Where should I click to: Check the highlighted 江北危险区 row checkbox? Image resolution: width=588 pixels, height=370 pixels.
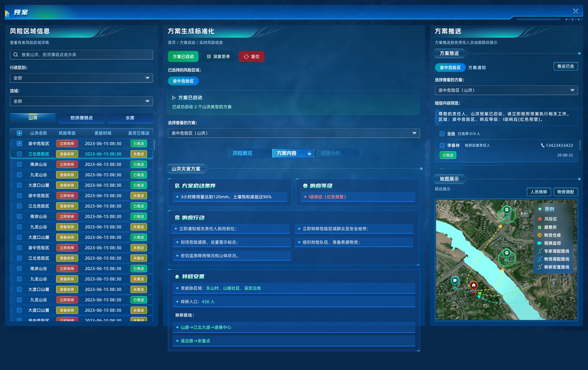[x=19, y=154]
